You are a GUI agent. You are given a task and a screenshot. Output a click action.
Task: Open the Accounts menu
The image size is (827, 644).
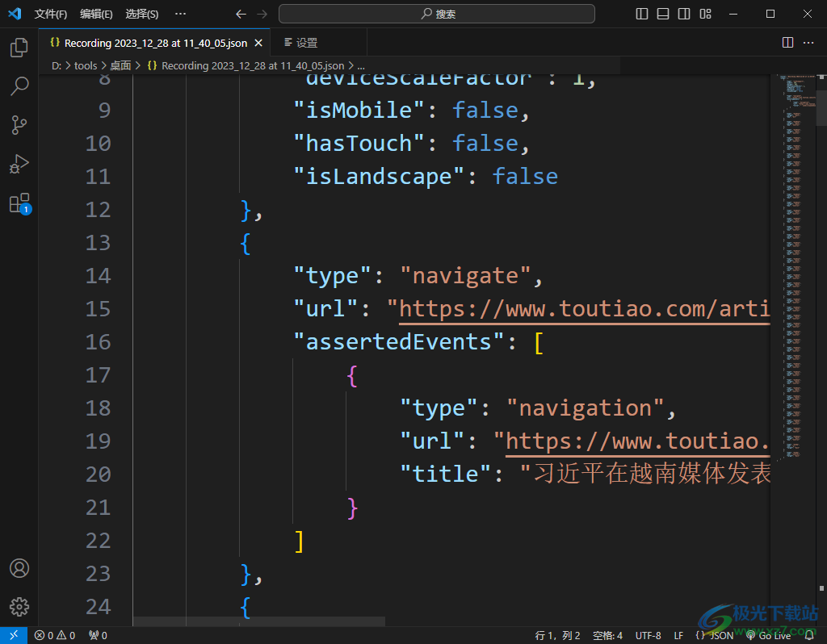pyautogui.click(x=19, y=568)
